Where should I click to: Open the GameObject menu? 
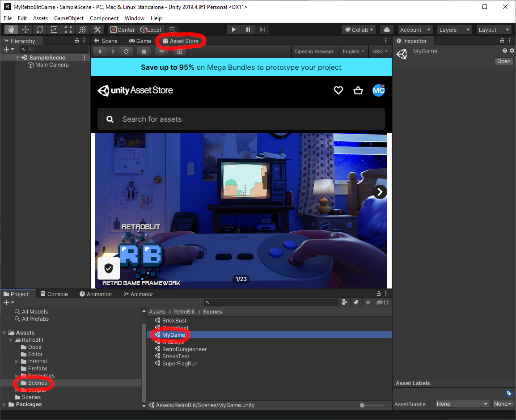coord(69,18)
